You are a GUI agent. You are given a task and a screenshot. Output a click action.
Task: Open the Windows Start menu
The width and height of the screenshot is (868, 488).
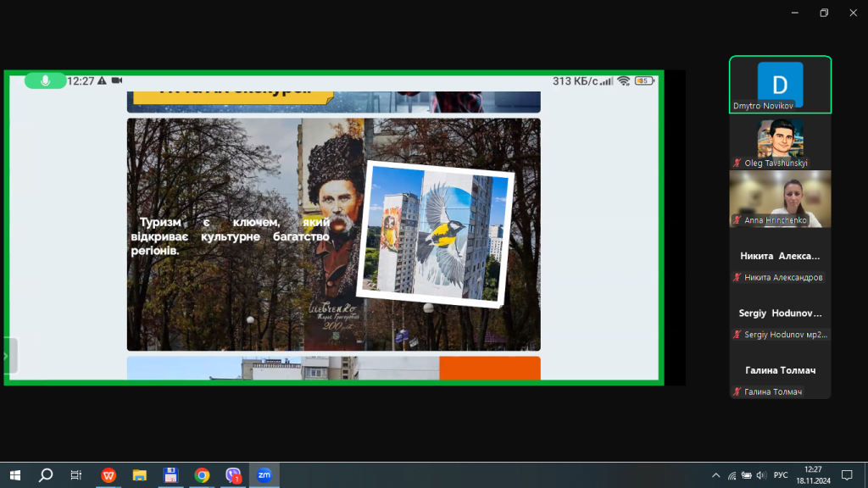pos(15,475)
